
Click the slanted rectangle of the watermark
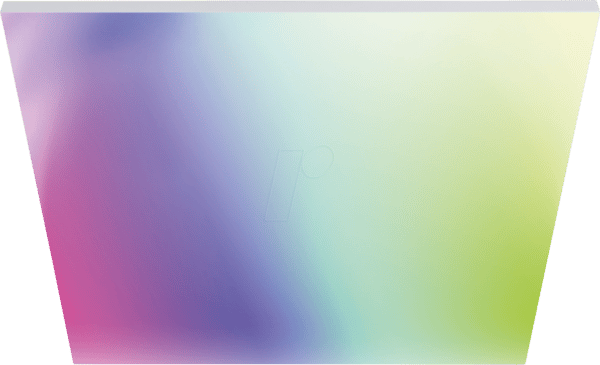284,185
